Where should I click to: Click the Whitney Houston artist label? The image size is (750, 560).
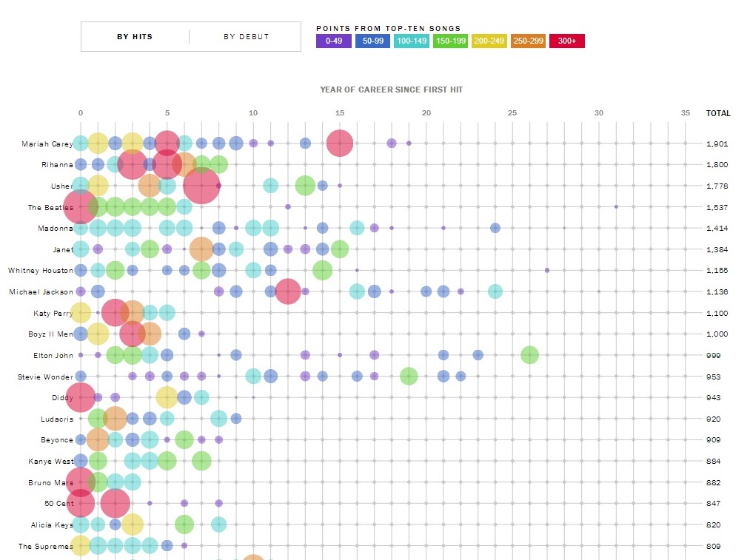click(41, 271)
